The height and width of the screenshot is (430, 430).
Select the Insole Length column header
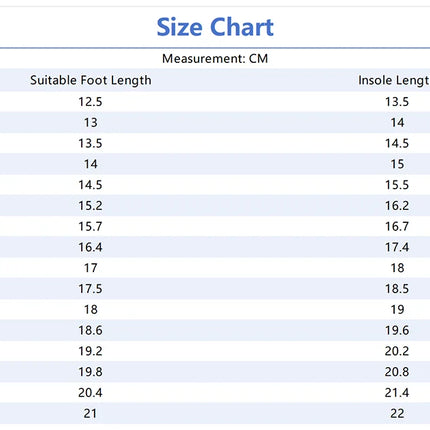point(394,80)
